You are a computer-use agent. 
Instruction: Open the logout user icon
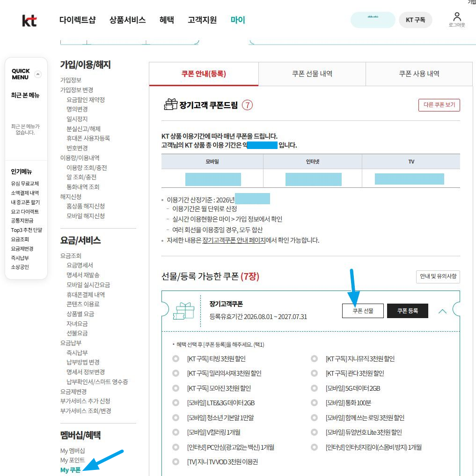[x=456, y=20]
